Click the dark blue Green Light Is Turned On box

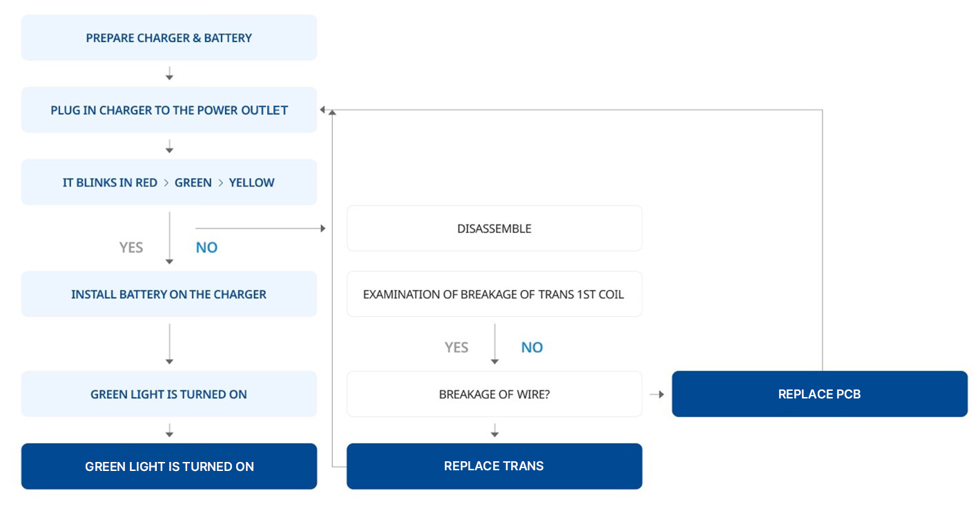point(169,467)
